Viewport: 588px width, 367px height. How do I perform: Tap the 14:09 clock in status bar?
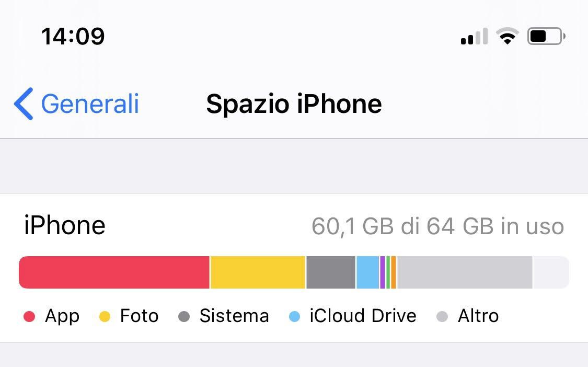73,37
